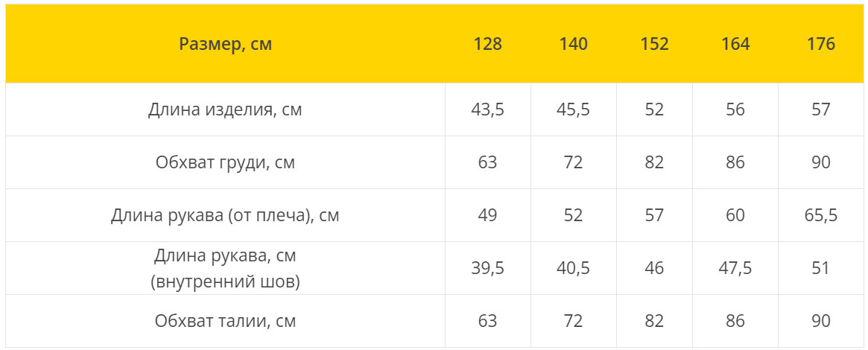Click the 47,5 inner seam cell

(735, 268)
